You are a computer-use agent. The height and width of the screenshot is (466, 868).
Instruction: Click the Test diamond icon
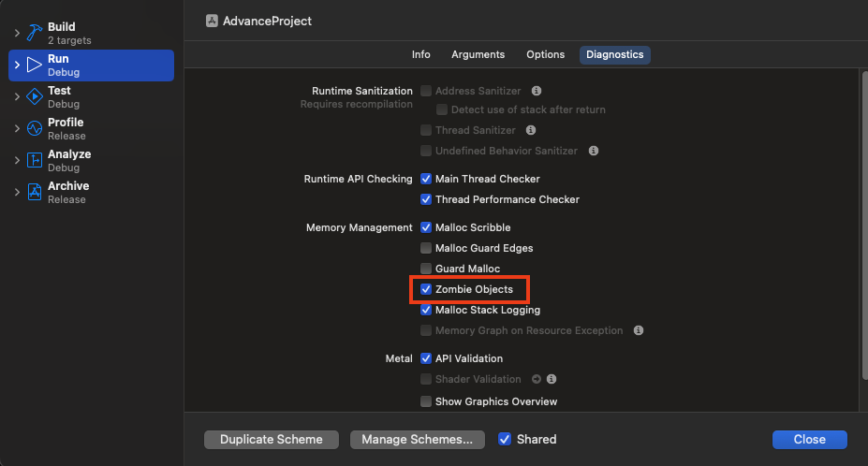click(35, 97)
